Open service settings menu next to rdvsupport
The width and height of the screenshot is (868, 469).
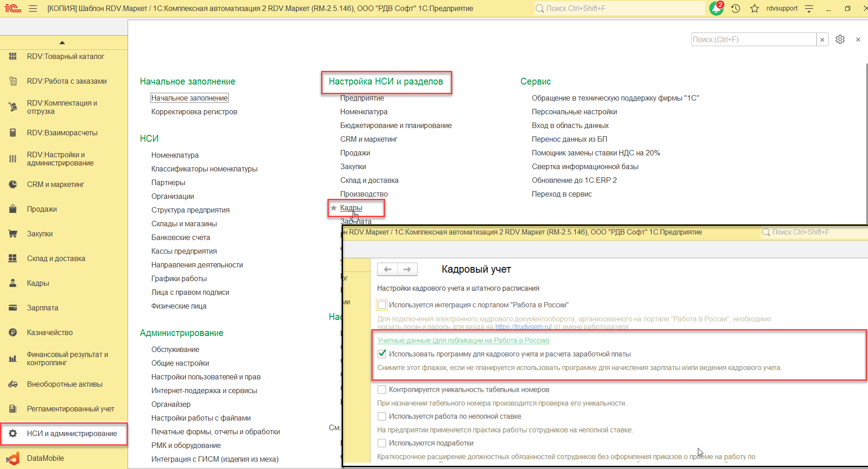(809, 8)
